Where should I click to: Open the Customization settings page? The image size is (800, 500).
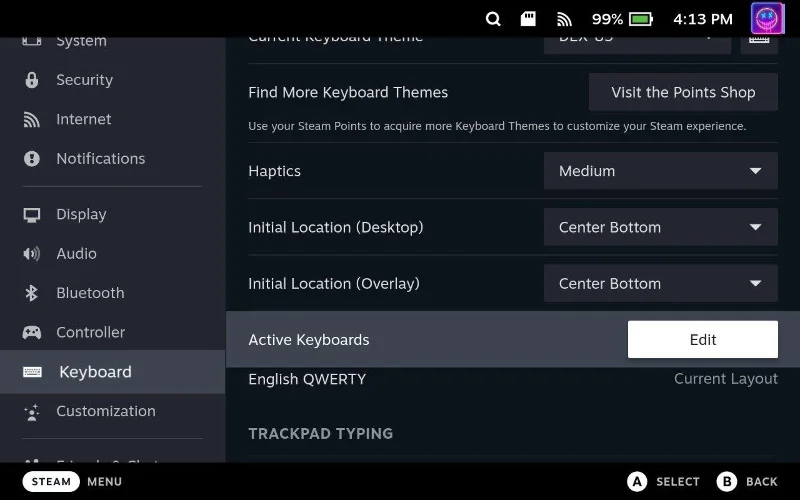coord(112,411)
